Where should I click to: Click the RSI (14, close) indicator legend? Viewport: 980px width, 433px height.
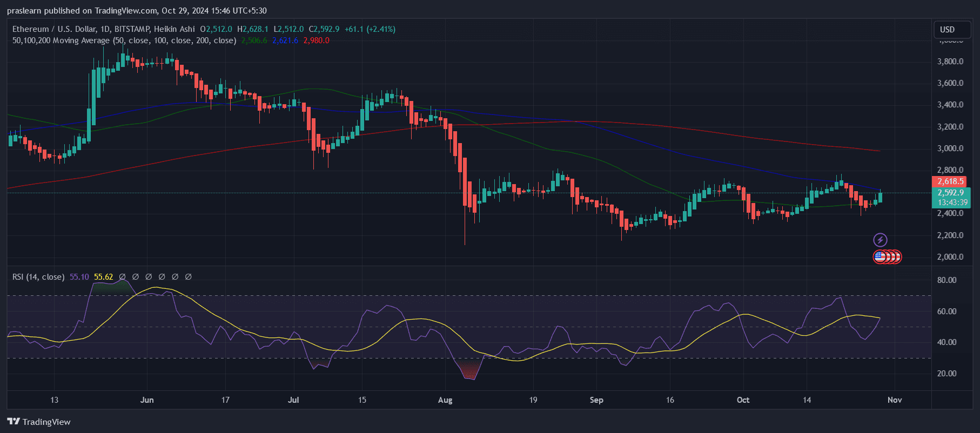(38, 277)
